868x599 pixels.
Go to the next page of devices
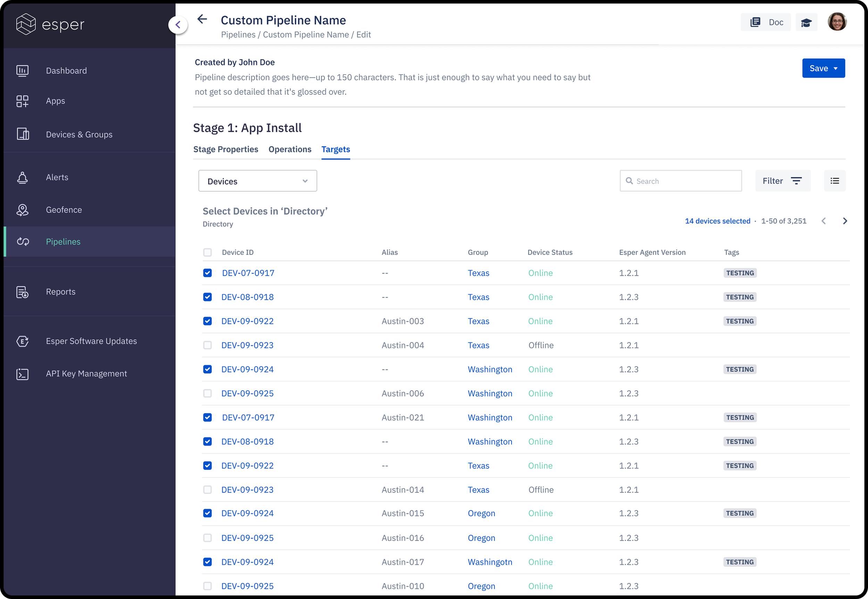point(845,221)
